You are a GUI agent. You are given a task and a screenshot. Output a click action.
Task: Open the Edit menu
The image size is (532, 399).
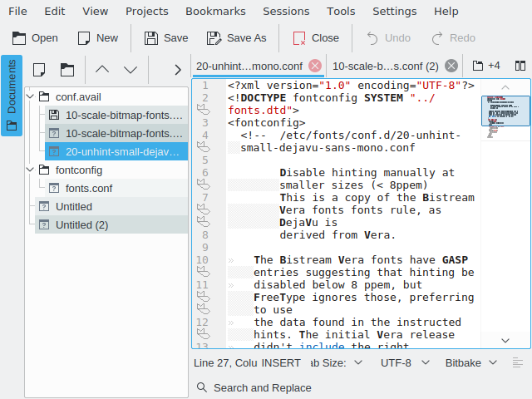point(55,11)
